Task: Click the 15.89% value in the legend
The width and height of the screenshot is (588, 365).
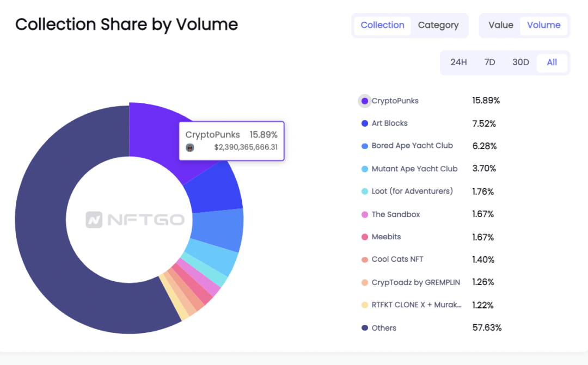Action: pyautogui.click(x=486, y=101)
